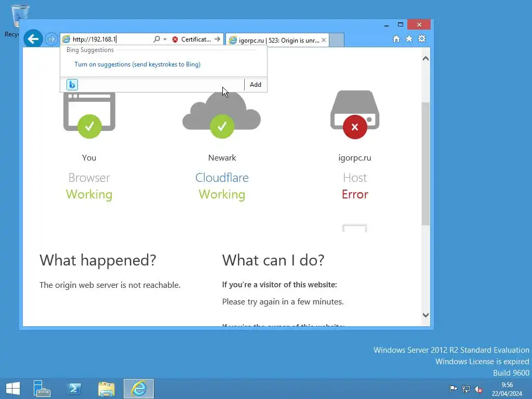Click the muted volume tray icon
This screenshot has width=532, height=399.
pos(478,389)
